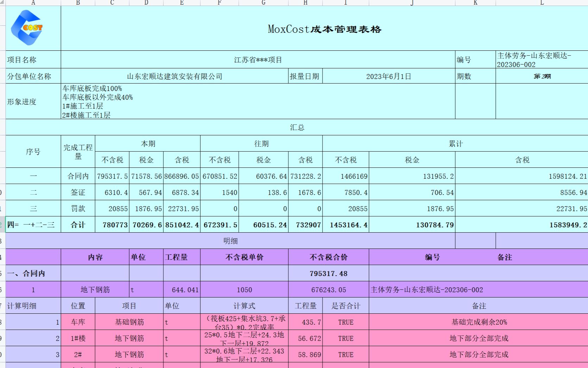Select the value 60376.64 cell
Image resolution: width=588 pixels, height=368 pixels.
(263, 176)
